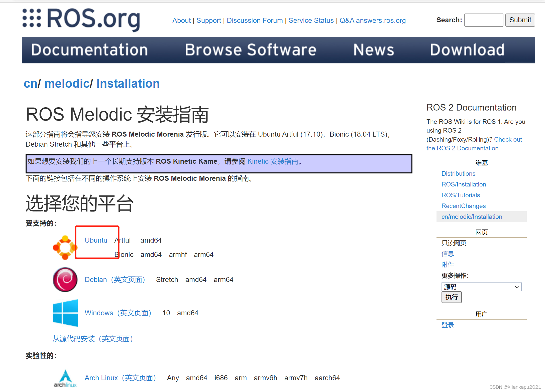Open the 附件 page link
This screenshot has height=392, width=545.
[448, 264]
